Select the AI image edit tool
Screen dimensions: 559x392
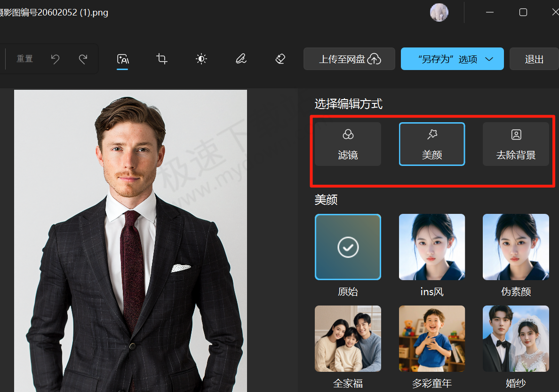point(122,59)
